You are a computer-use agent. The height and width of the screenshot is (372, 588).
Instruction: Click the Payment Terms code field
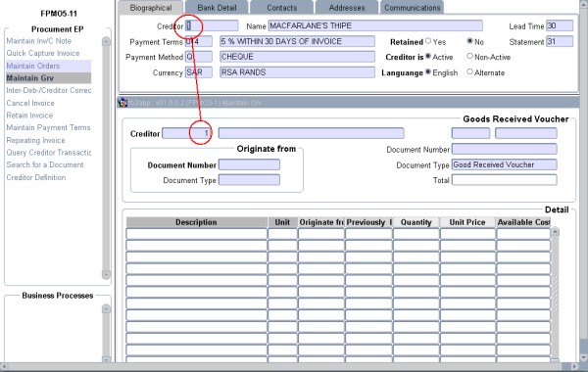pos(199,41)
